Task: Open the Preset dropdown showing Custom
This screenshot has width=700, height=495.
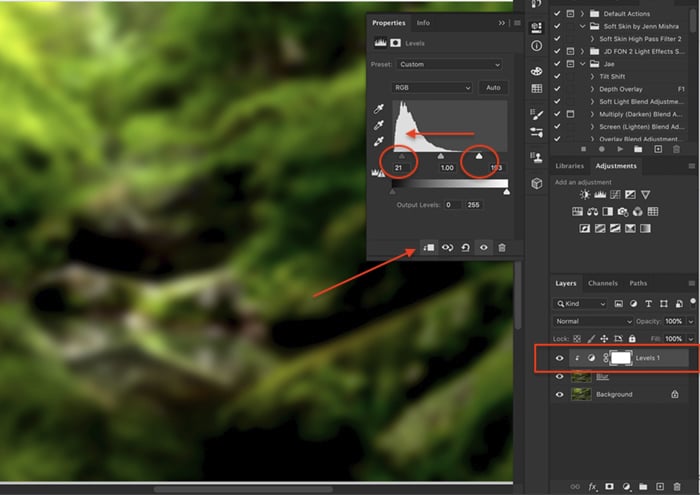Action: (449, 64)
